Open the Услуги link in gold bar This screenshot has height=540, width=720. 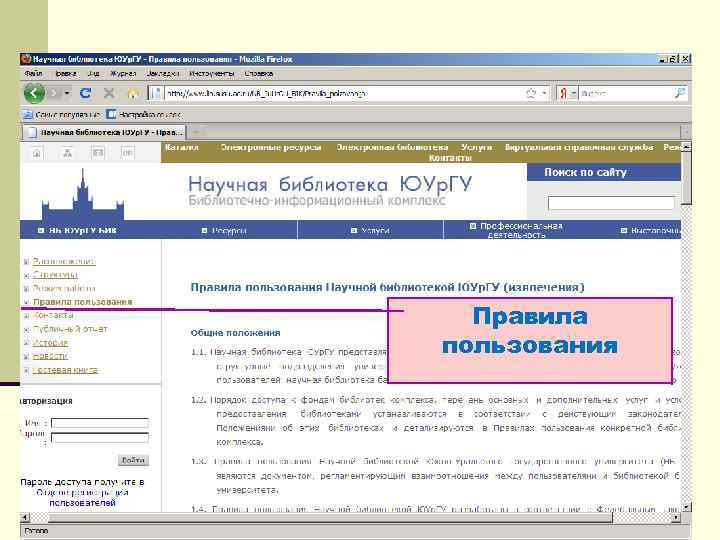[477, 147]
